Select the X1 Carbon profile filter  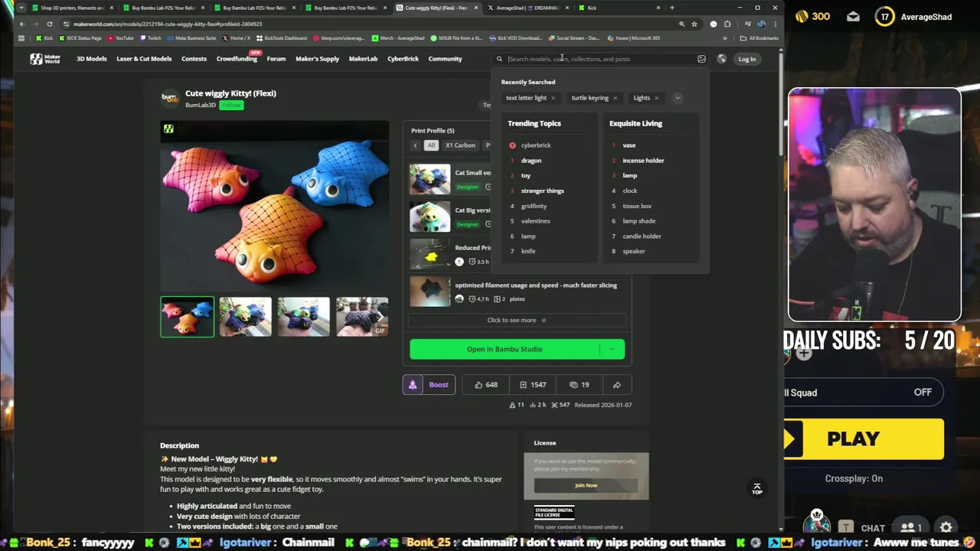(460, 145)
